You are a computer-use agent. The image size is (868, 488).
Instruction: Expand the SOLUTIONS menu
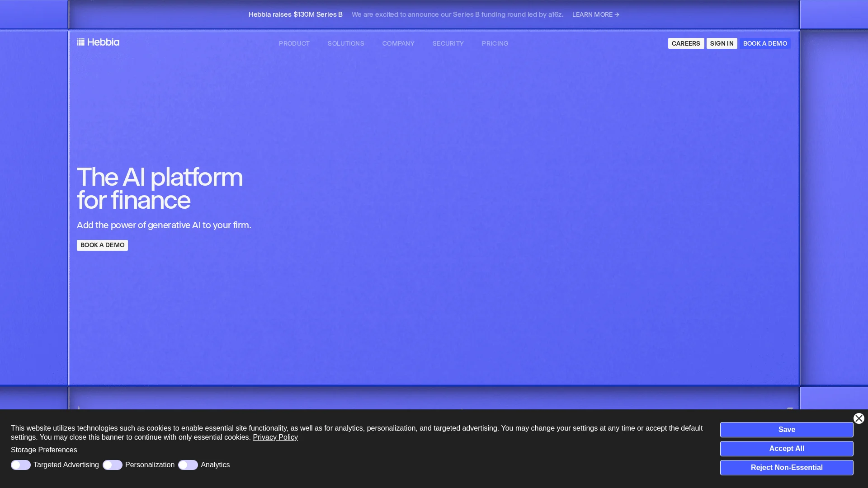pos(346,43)
